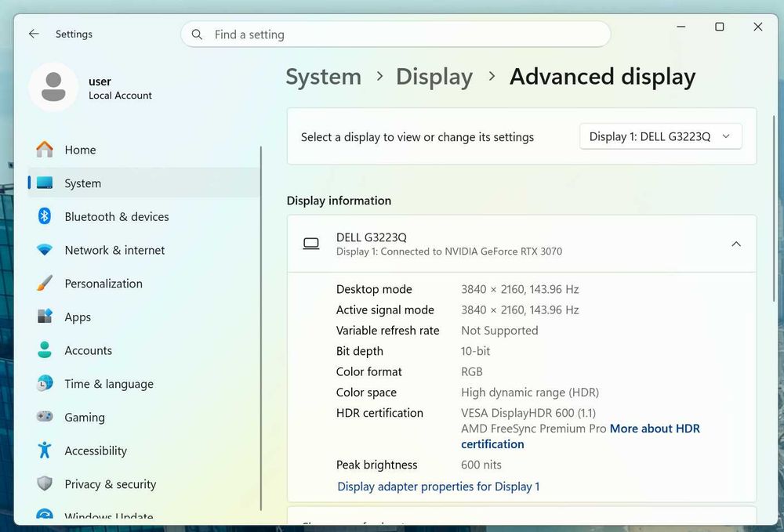
Task: Open the Gaming settings page
Action: click(144, 418)
